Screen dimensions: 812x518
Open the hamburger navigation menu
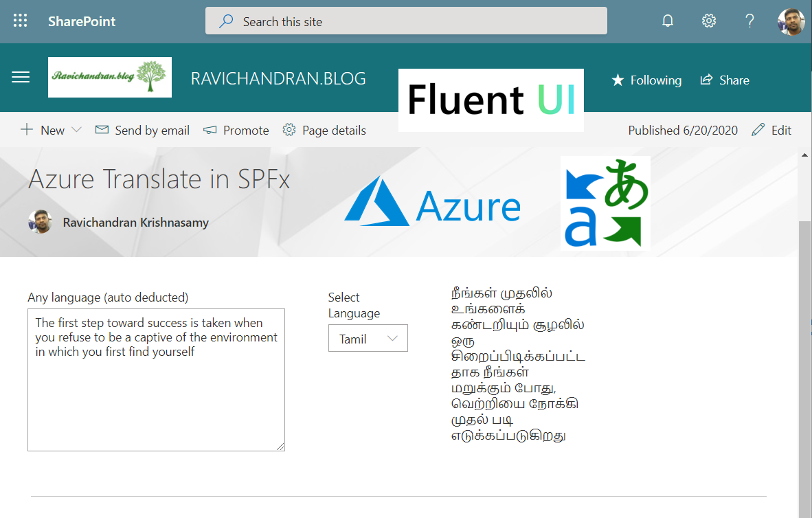[x=21, y=78]
